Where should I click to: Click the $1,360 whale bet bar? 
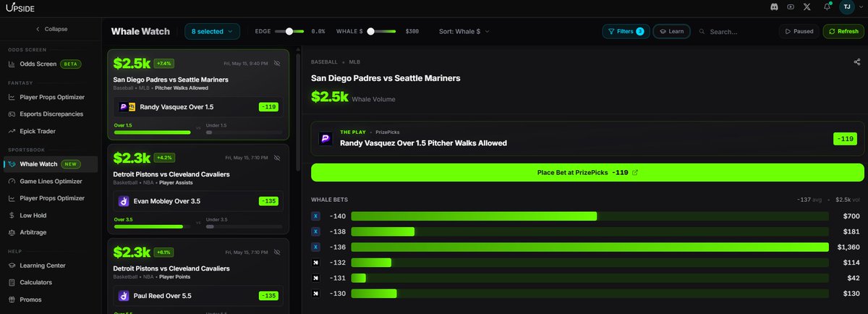pos(590,247)
